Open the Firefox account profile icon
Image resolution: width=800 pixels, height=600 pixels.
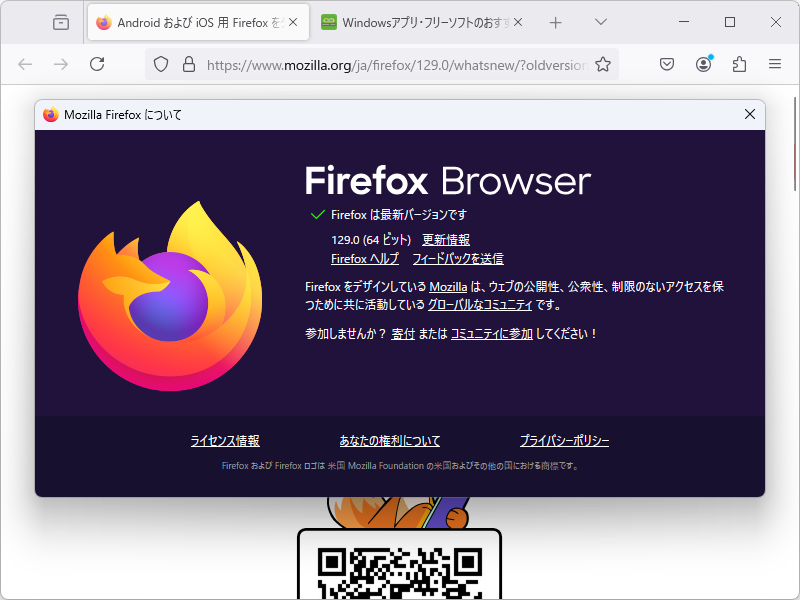click(703, 63)
